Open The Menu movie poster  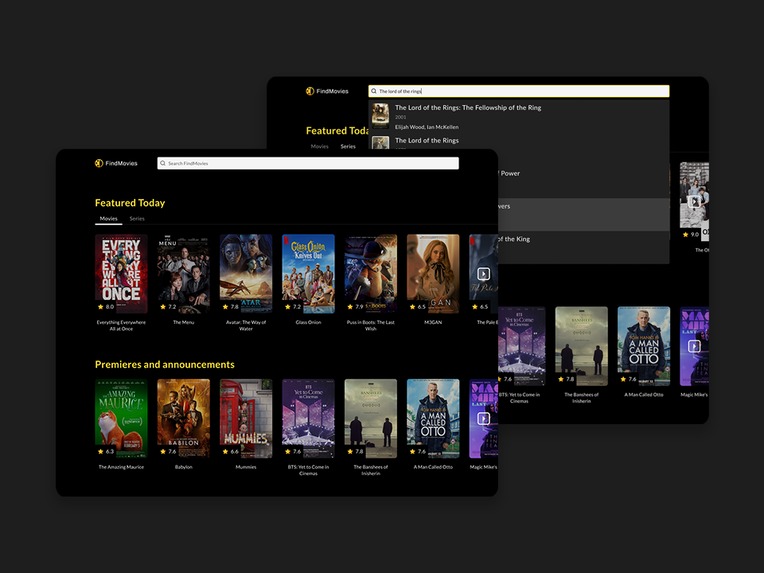(x=184, y=274)
